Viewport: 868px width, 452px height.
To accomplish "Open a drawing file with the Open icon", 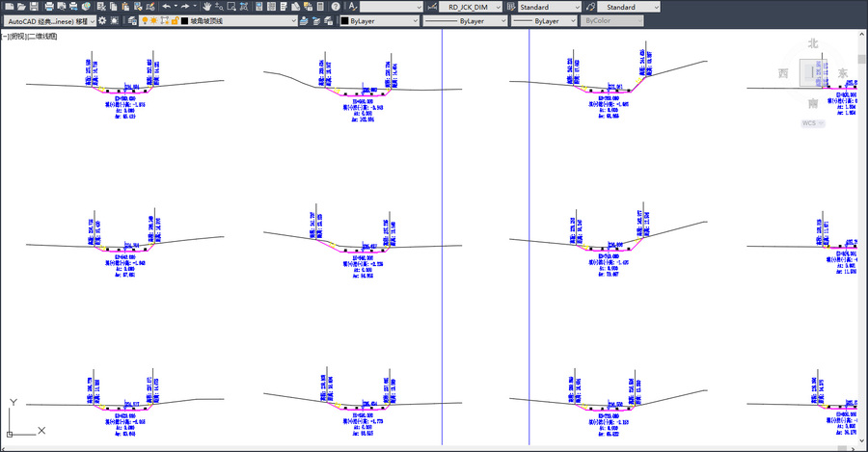I will (21, 7).
